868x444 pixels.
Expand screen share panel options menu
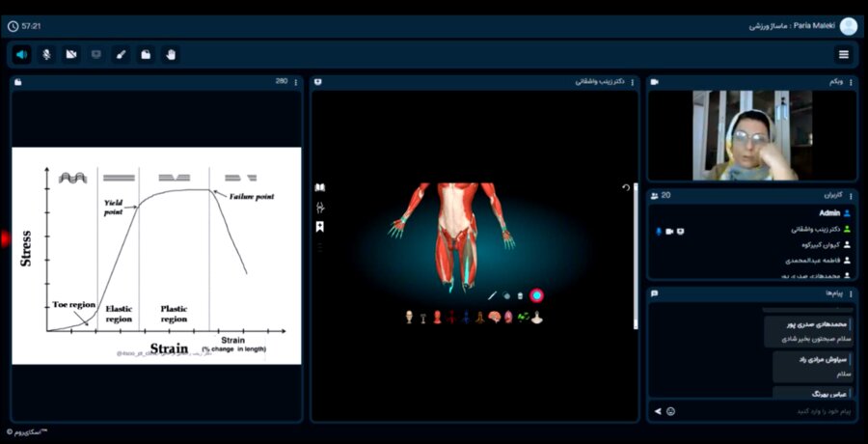633,82
